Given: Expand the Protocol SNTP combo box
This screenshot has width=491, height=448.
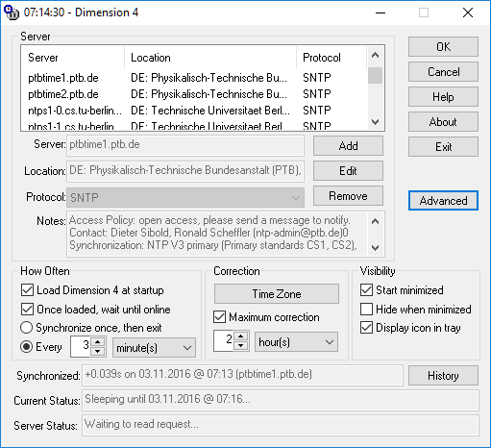Looking at the screenshot, I should pos(185,197).
